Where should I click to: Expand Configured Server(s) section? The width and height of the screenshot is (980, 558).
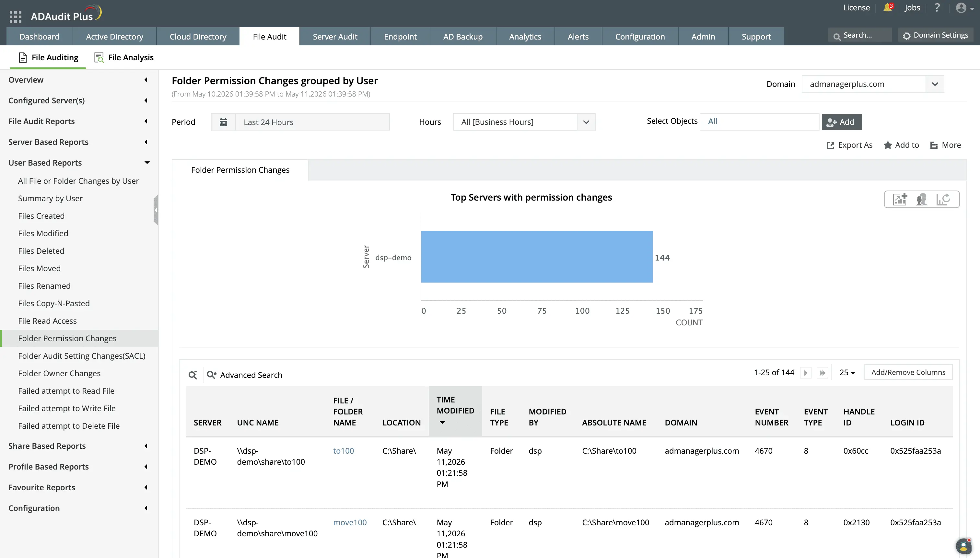pyautogui.click(x=79, y=100)
